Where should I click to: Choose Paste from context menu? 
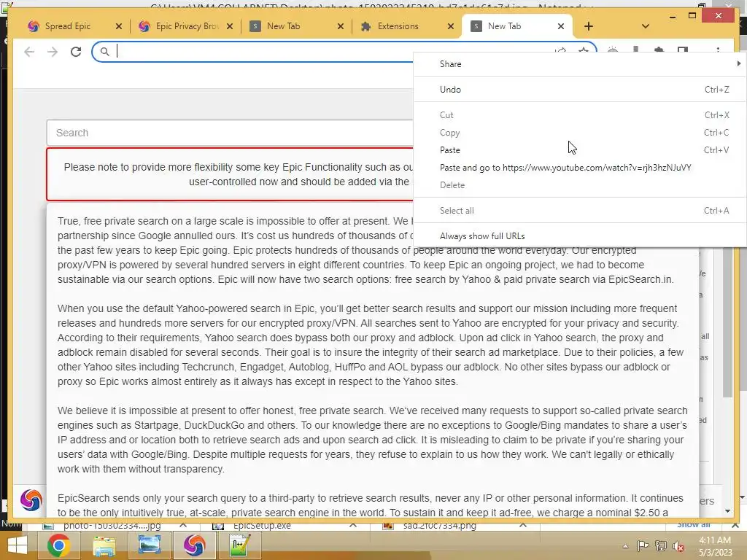(579, 150)
